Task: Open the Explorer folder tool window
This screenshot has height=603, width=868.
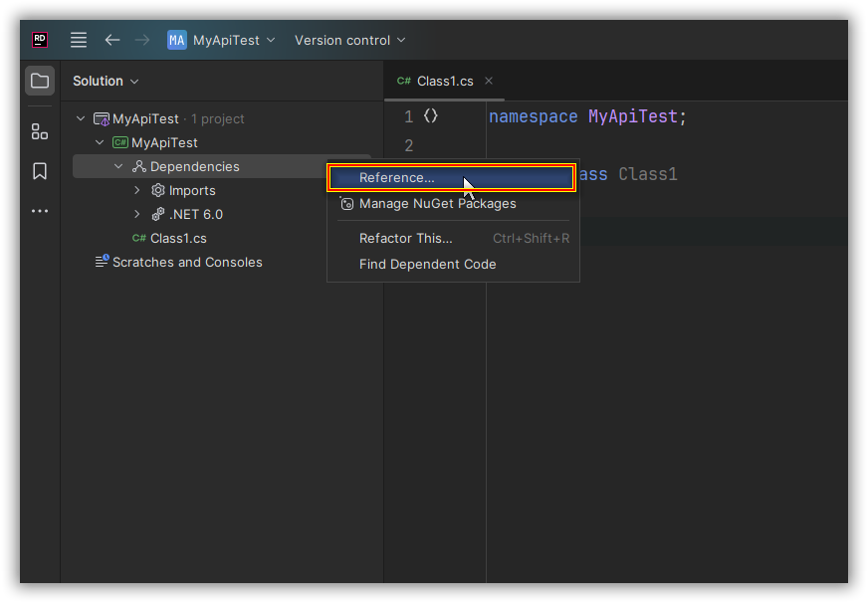Action: (x=40, y=81)
